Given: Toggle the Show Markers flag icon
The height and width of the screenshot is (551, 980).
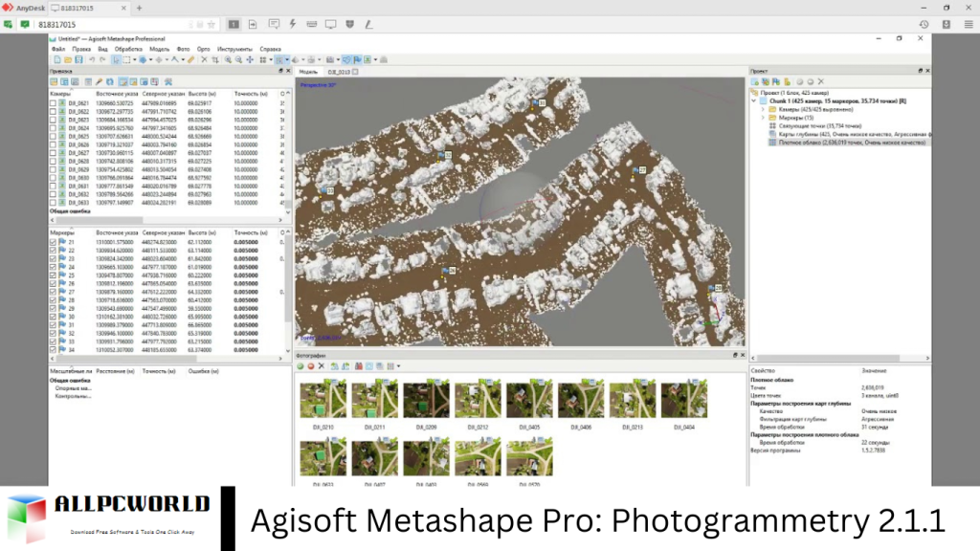Looking at the screenshot, I should pyautogui.click(x=357, y=60).
